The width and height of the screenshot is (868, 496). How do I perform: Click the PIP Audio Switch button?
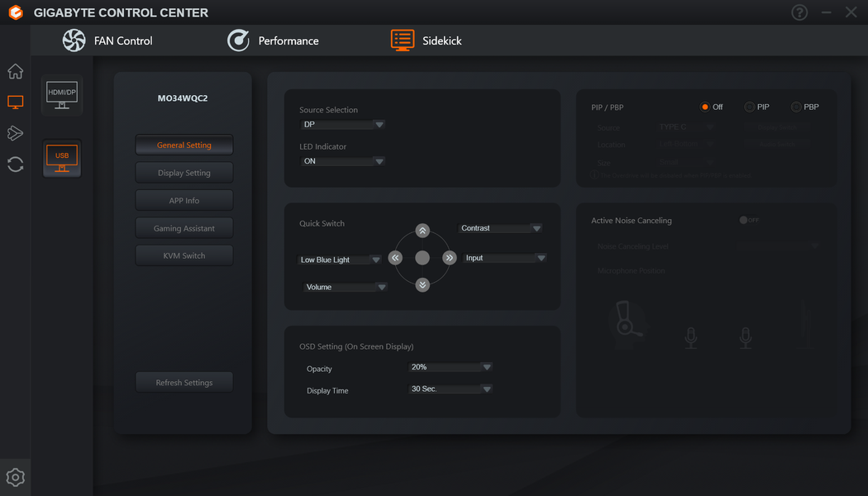tap(777, 144)
